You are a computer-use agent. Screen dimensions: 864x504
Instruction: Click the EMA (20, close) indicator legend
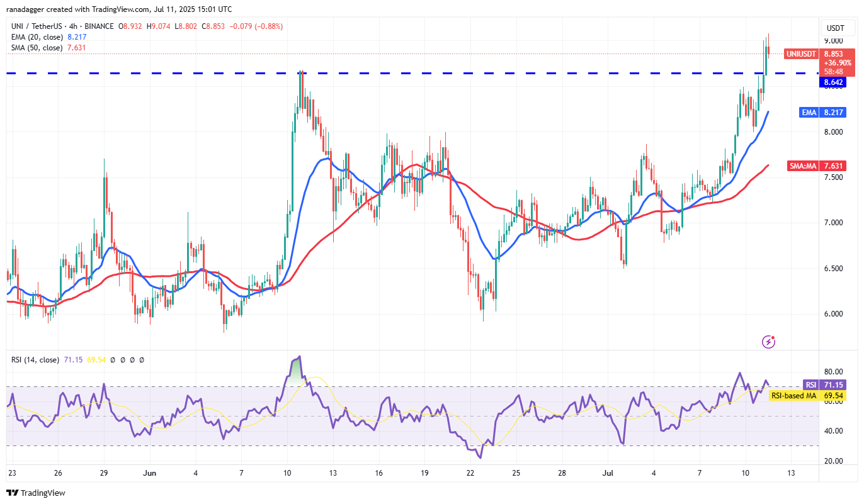[x=35, y=37]
